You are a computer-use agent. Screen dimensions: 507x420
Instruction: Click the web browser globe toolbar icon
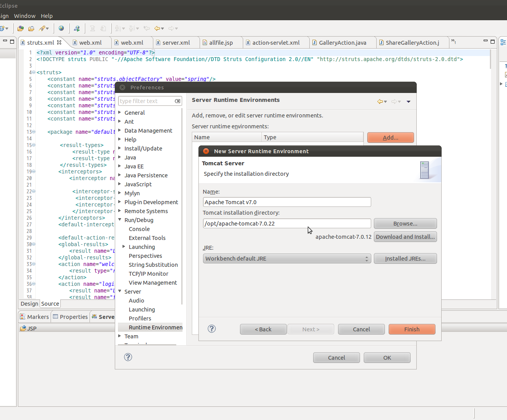tap(61, 28)
